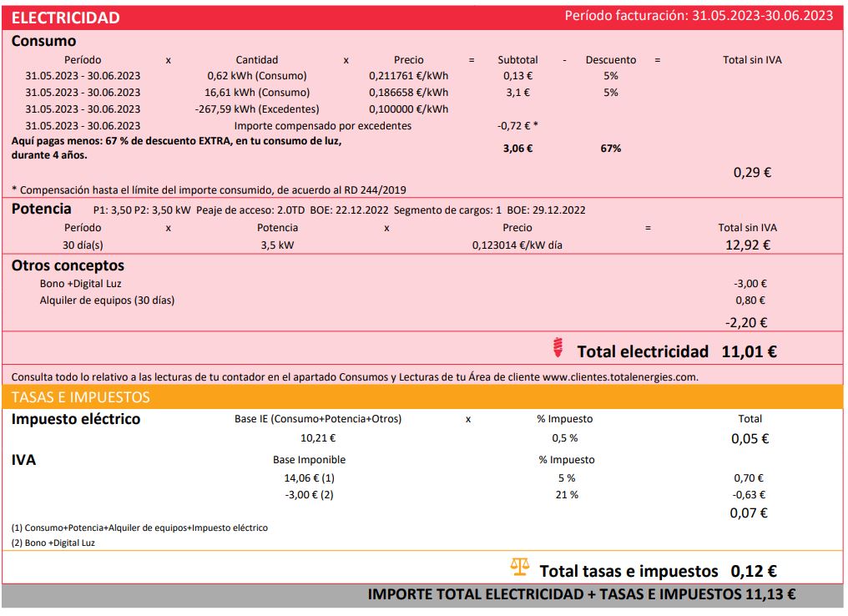Click the TASAS E IMPUESTOS orange header
This screenshot has height=616, width=848.
(422, 397)
